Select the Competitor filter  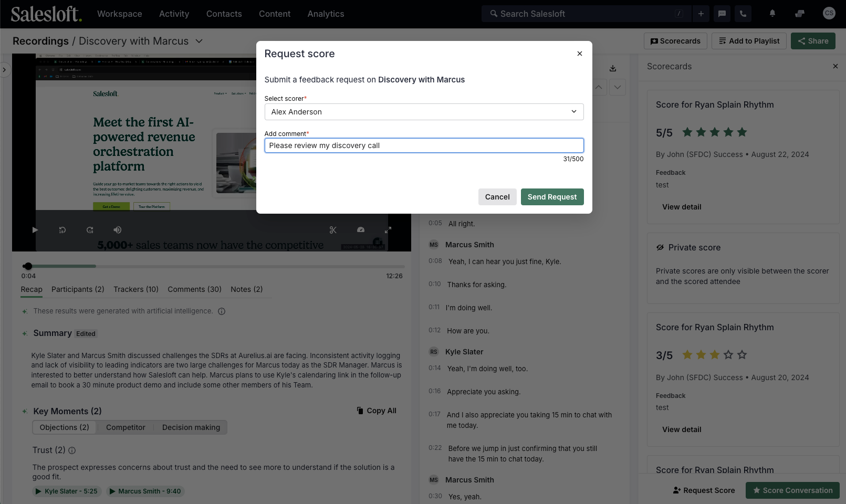point(126,427)
